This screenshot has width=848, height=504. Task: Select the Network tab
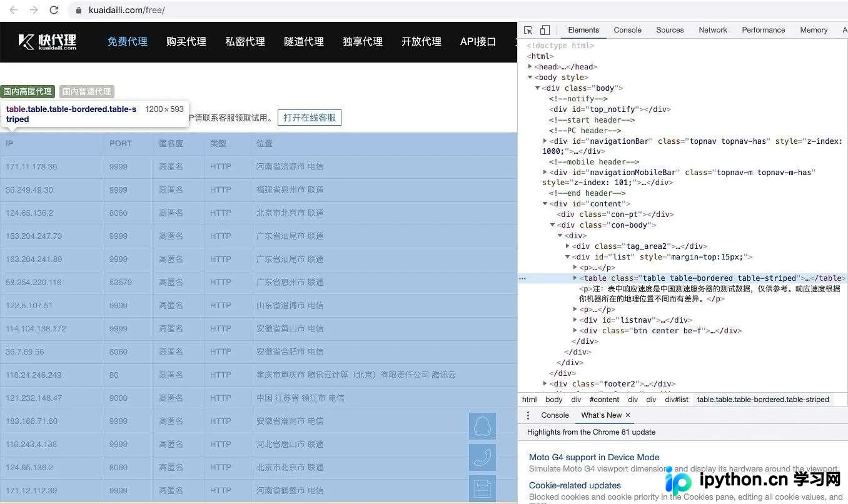713,30
